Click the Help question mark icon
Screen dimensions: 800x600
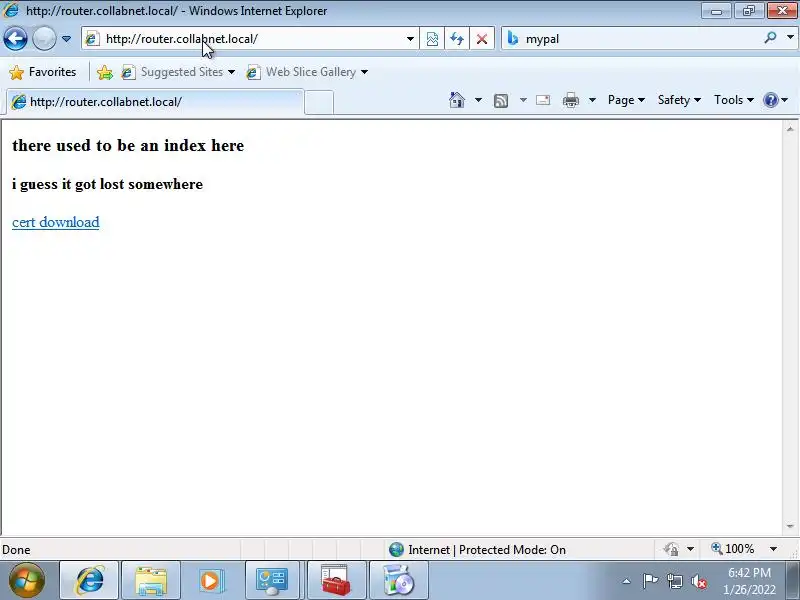[x=771, y=100]
